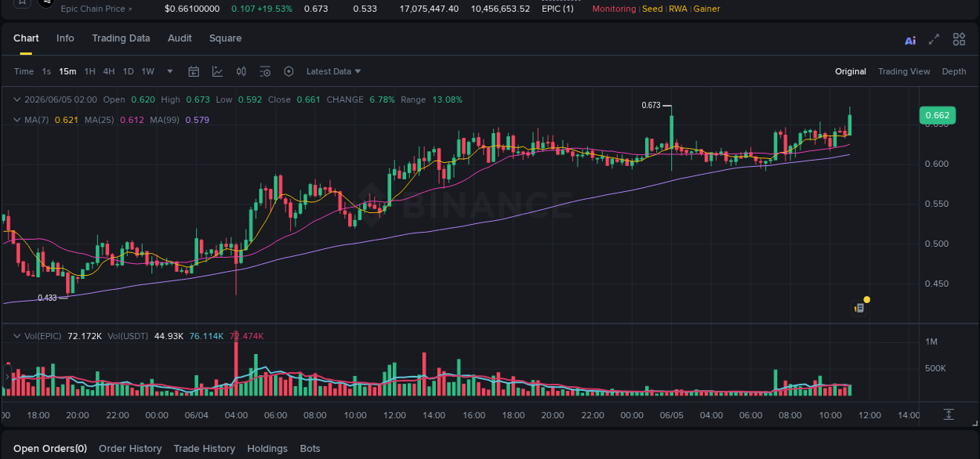Switch to Open Orders(0) tab
980x459 pixels.
tap(50, 449)
